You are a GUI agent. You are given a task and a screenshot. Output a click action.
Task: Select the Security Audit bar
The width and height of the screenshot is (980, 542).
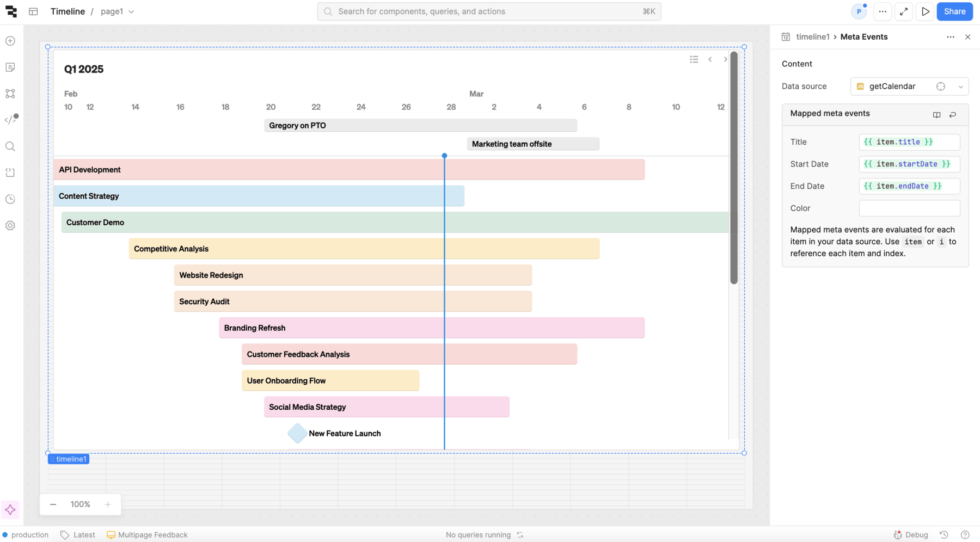pyautogui.click(x=353, y=301)
